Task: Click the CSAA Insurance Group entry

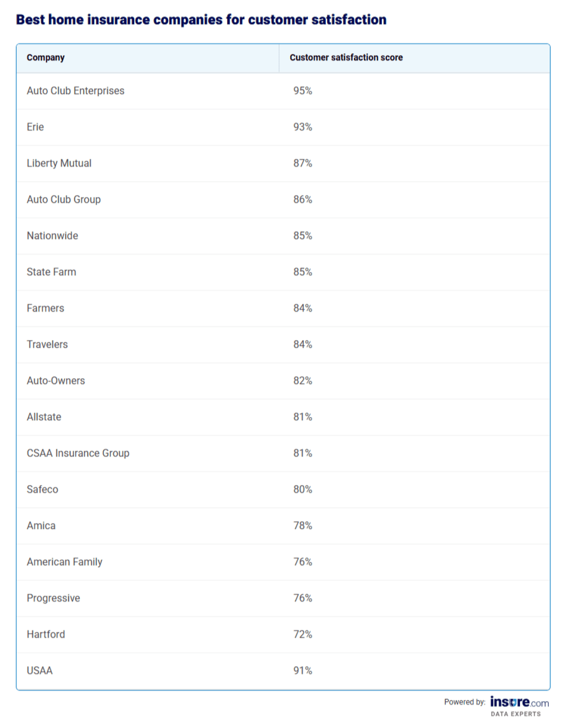Action: pyautogui.click(x=78, y=453)
